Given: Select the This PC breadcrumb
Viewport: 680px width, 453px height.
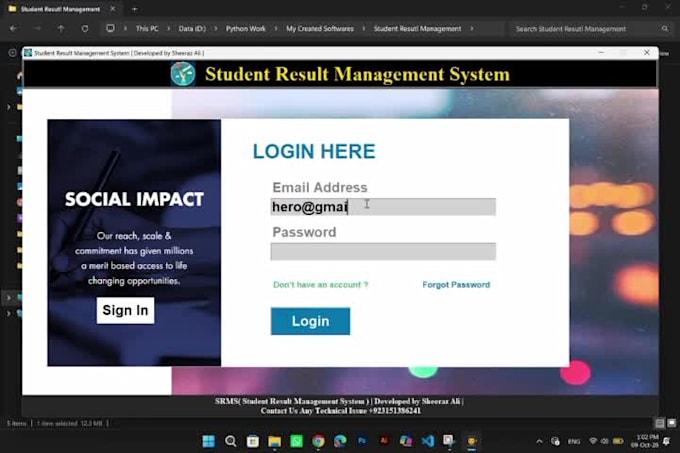Looking at the screenshot, I should click(147, 29).
